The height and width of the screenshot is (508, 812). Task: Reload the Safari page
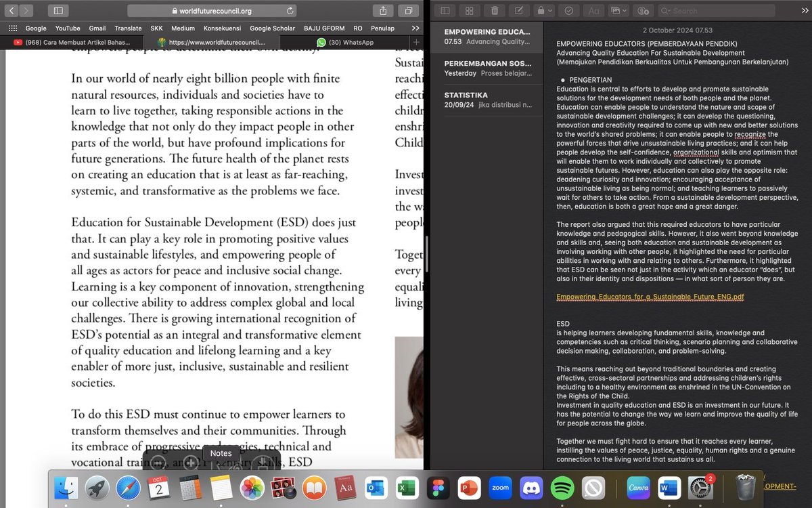click(290, 11)
